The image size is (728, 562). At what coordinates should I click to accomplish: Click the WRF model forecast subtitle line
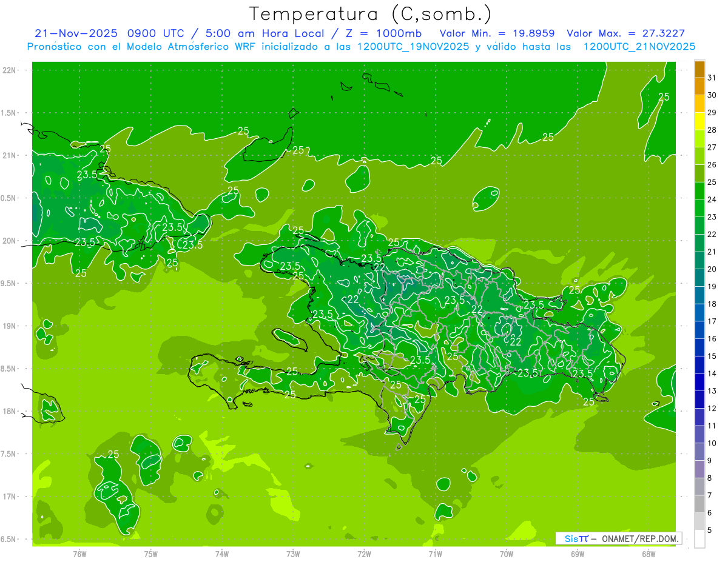[x=361, y=47]
